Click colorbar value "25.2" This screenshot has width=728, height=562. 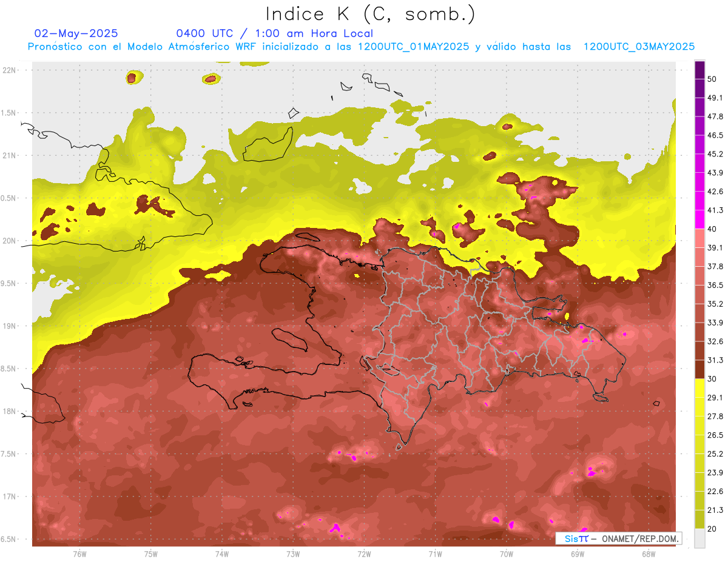pyautogui.click(x=715, y=454)
